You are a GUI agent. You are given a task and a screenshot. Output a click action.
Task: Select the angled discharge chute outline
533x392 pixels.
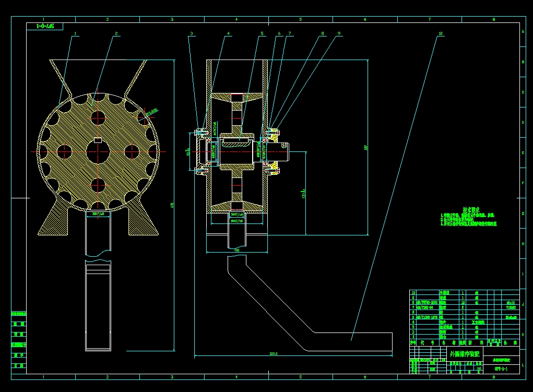tap(310, 303)
